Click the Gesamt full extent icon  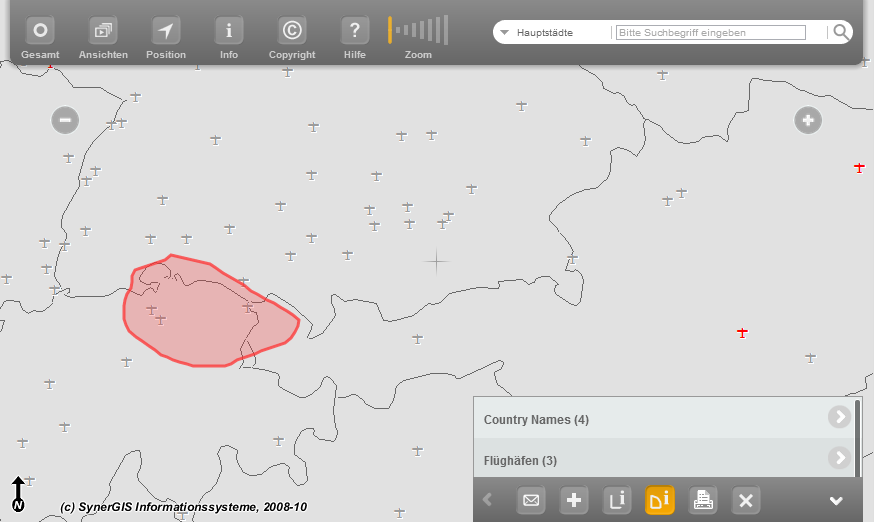[x=40, y=31]
